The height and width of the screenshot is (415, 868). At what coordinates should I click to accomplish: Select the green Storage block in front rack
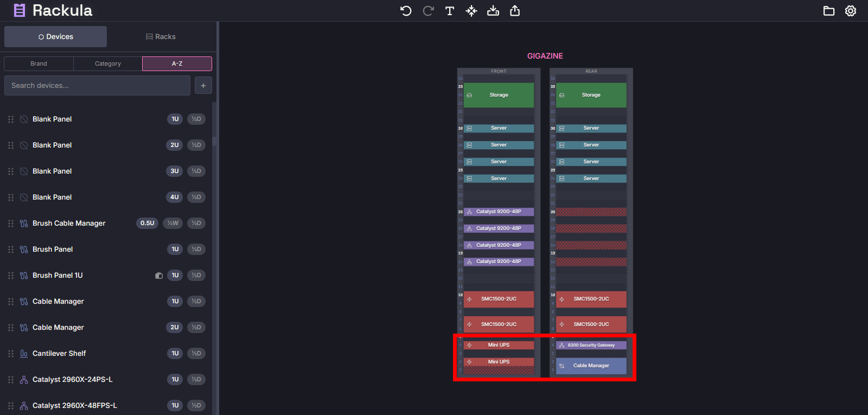tap(499, 95)
